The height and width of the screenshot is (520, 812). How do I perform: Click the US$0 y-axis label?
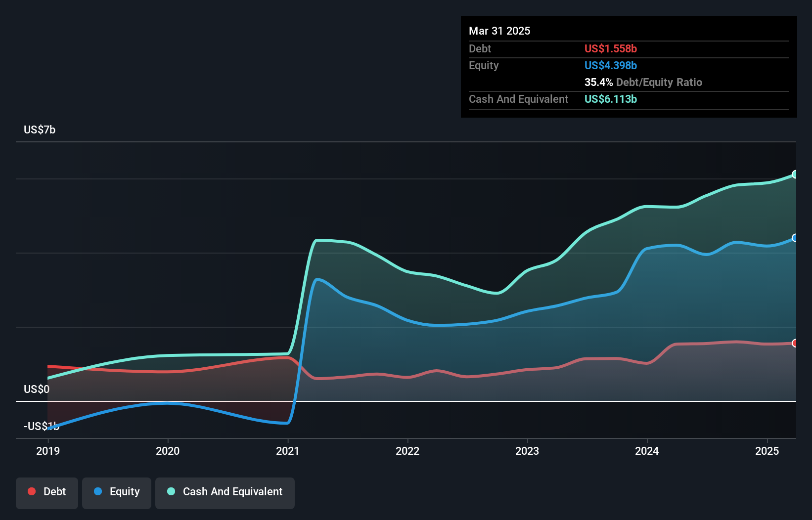(x=37, y=390)
